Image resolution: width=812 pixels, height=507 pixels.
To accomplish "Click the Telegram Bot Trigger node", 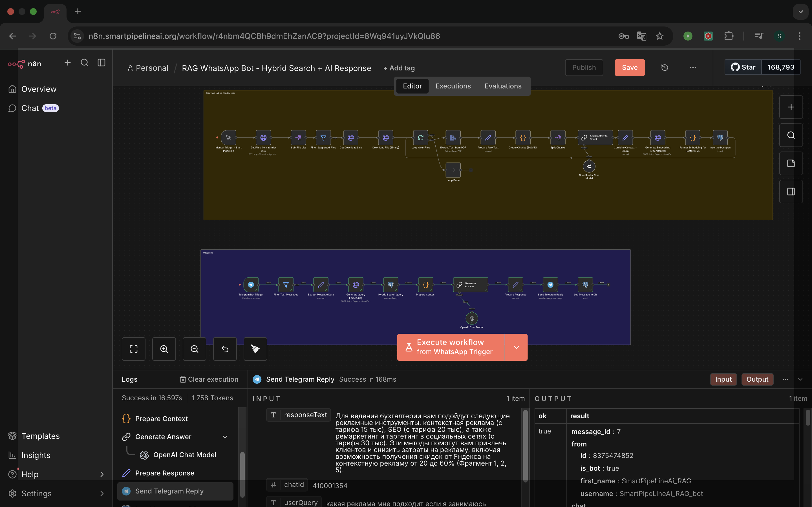I will (251, 285).
